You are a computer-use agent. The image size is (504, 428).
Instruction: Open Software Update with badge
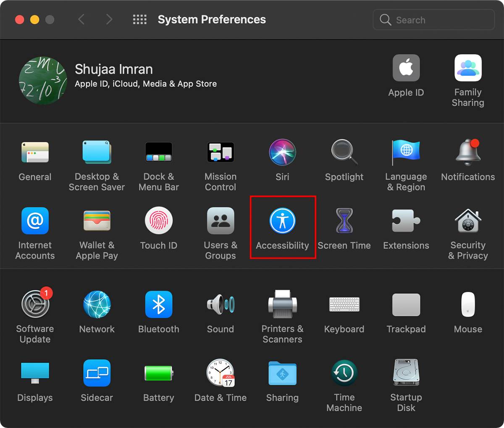click(35, 305)
